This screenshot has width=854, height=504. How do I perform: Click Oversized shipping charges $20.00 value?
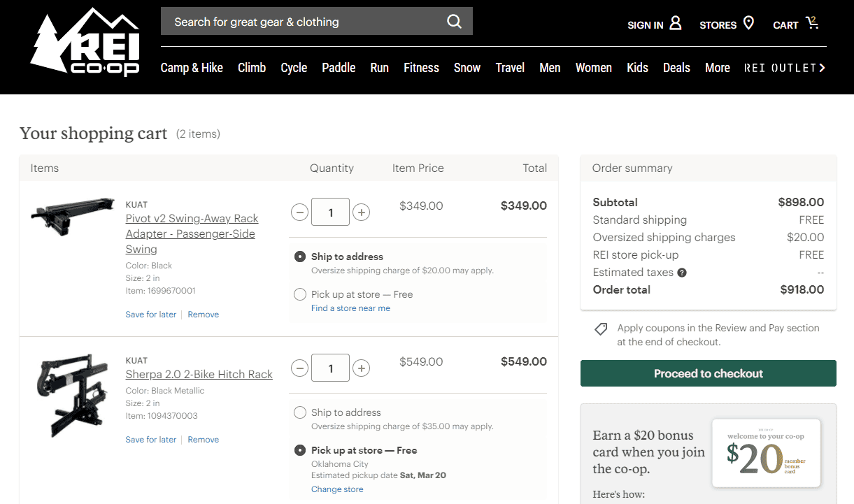click(806, 238)
